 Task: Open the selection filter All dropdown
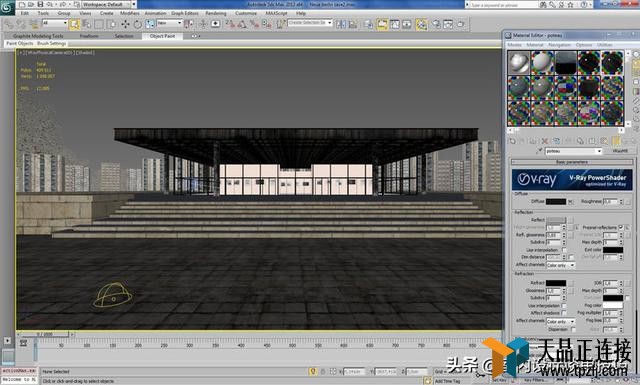click(x=54, y=23)
